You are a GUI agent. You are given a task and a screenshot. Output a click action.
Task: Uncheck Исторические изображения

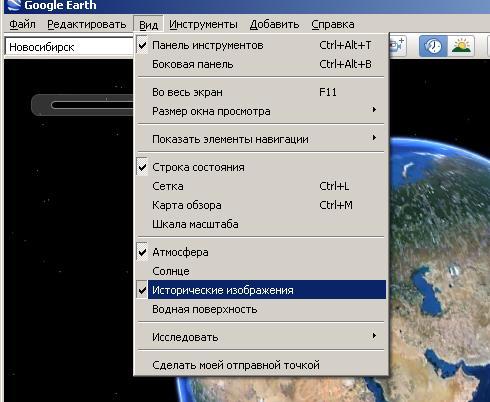261,290
